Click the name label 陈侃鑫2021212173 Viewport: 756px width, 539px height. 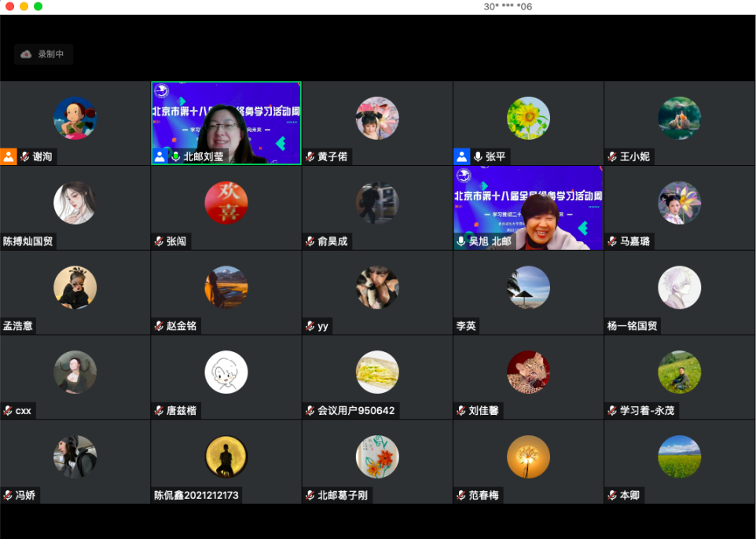point(196,495)
